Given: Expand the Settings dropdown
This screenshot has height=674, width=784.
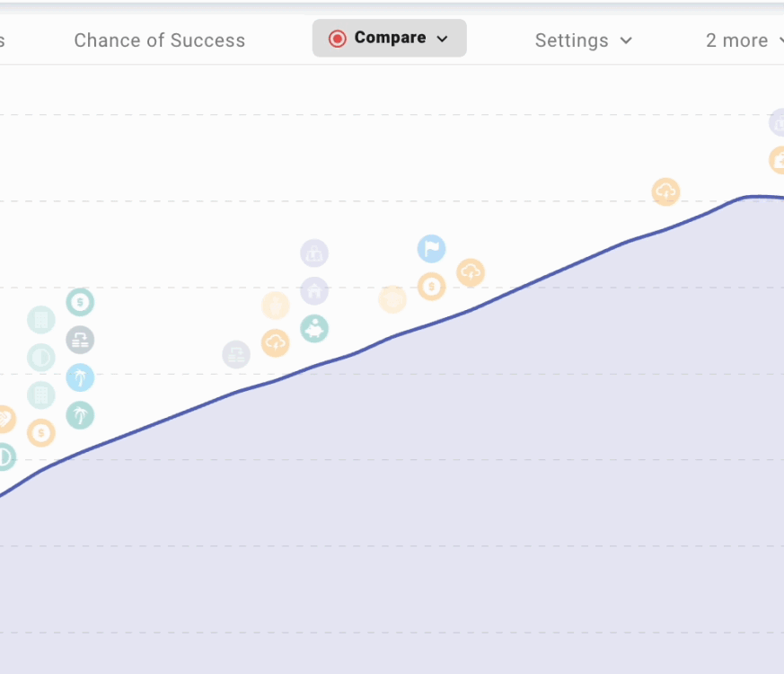Looking at the screenshot, I should (627, 40).
